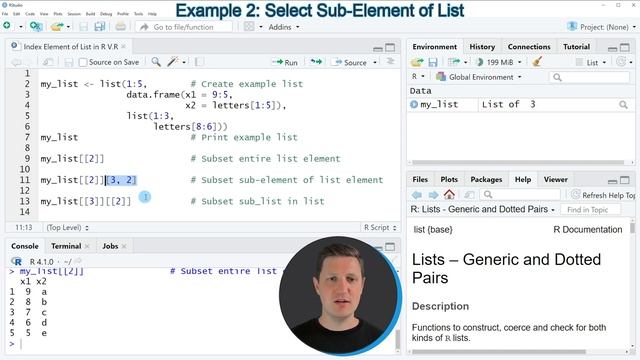Click the (Top Level) scope selector
Image resolution: width=640 pixels, height=360 pixels.
pos(67,227)
